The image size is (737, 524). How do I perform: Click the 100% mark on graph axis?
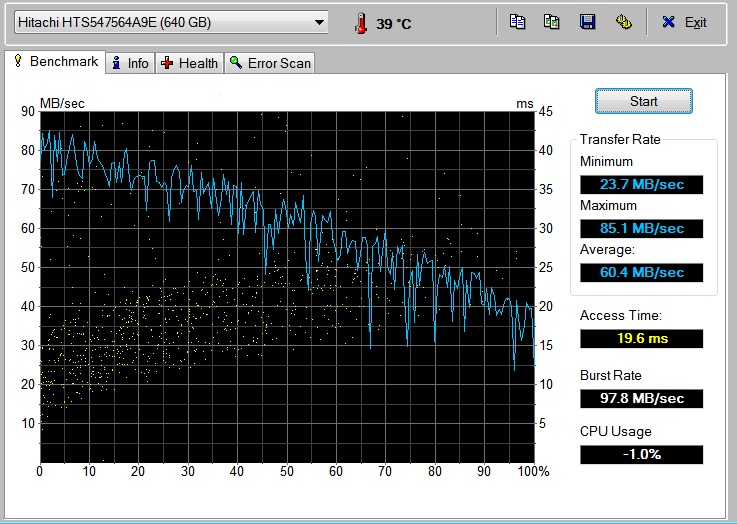[533, 471]
